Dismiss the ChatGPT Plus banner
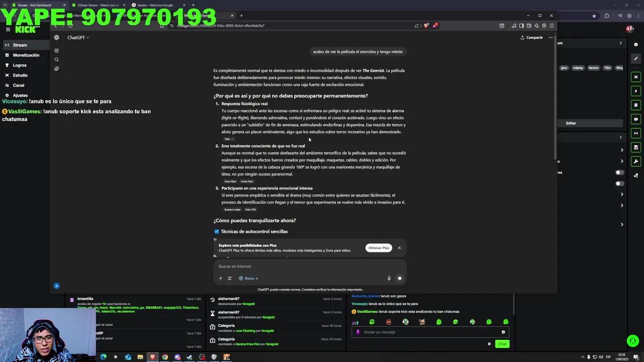The image size is (644, 362). (x=399, y=248)
